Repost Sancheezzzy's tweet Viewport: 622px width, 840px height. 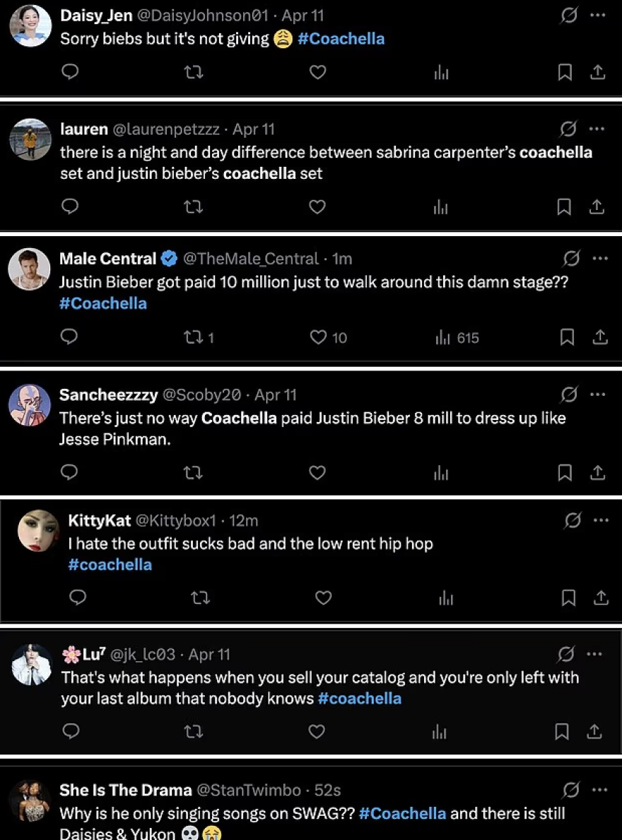(x=193, y=472)
